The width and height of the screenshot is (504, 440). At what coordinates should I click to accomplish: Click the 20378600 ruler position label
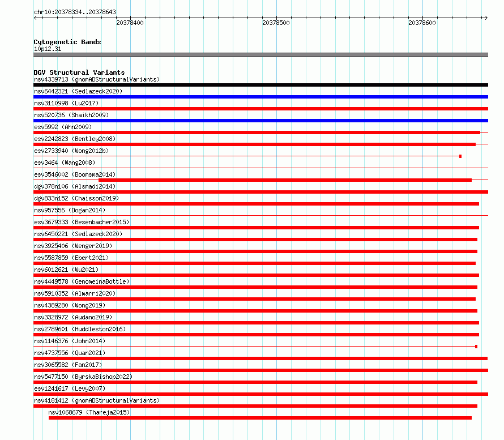coord(422,23)
